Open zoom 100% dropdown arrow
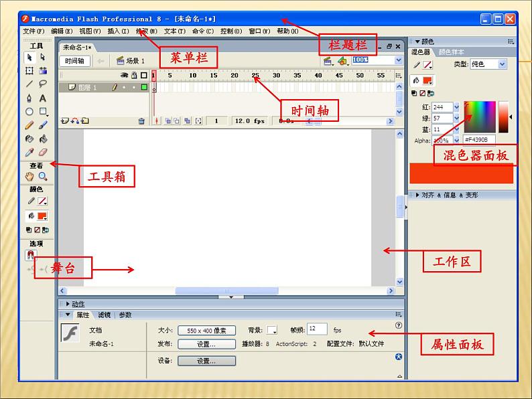The height and width of the screenshot is (399, 532). pyautogui.click(x=399, y=60)
